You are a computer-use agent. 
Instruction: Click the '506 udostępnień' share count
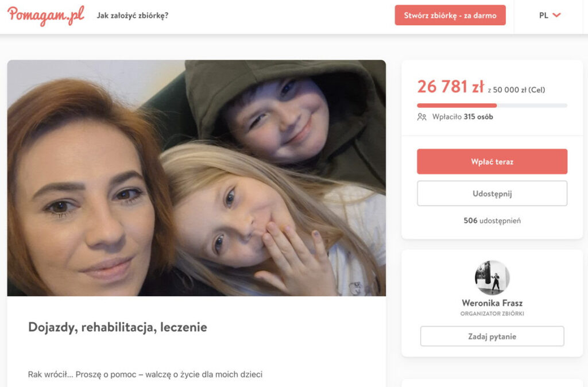492,220
